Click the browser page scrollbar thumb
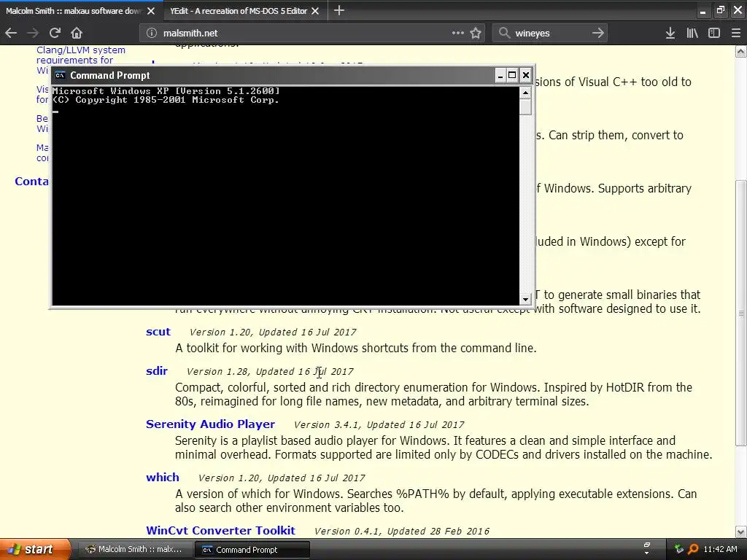 741,313
